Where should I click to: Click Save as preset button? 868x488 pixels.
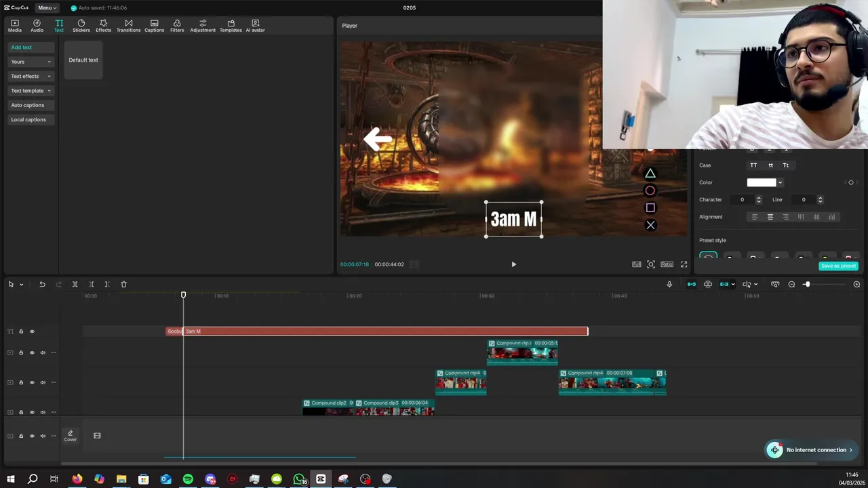pos(838,266)
